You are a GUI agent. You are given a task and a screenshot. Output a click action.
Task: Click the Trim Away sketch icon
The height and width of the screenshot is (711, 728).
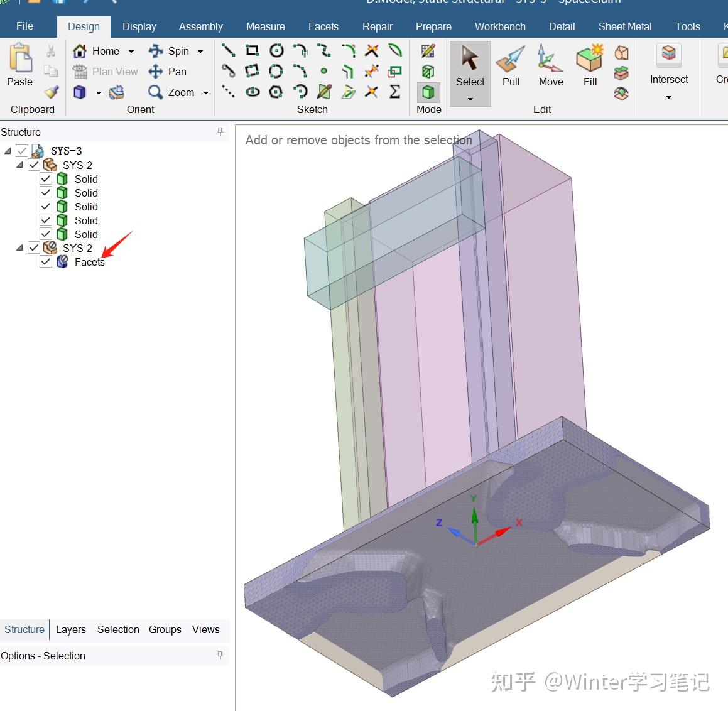(x=371, y=50)
